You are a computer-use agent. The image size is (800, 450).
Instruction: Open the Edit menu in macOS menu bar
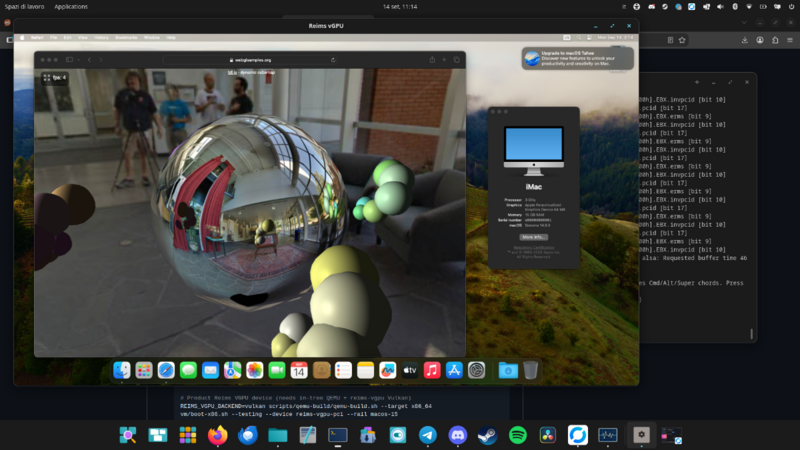point(67,38)
